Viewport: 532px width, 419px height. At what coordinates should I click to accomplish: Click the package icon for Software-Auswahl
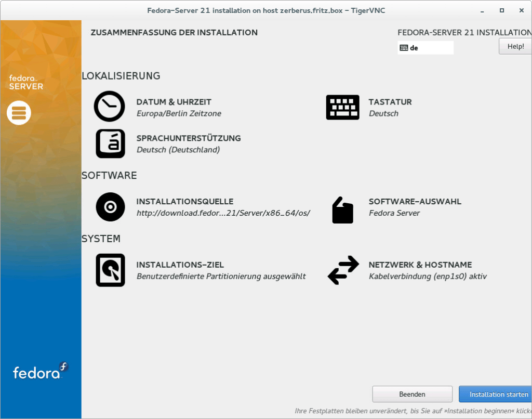342,210
